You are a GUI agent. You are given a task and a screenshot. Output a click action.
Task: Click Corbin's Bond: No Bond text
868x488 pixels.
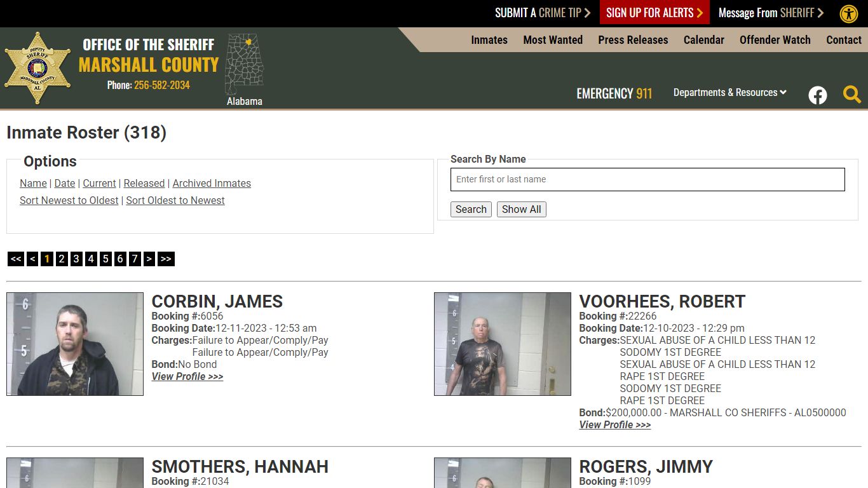pos(184,364)
